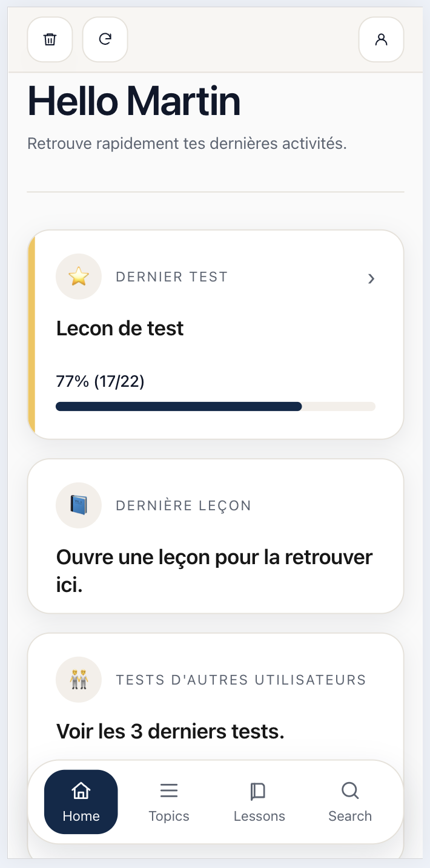Click the blue book icon
The width and height of the screenshot is (430, 868).
click(x=79, y=505)
